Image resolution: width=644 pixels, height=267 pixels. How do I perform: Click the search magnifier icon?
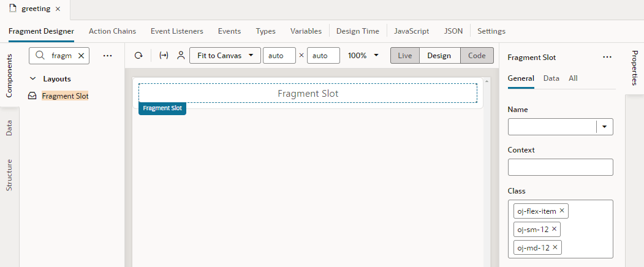(x=40, y=56)
